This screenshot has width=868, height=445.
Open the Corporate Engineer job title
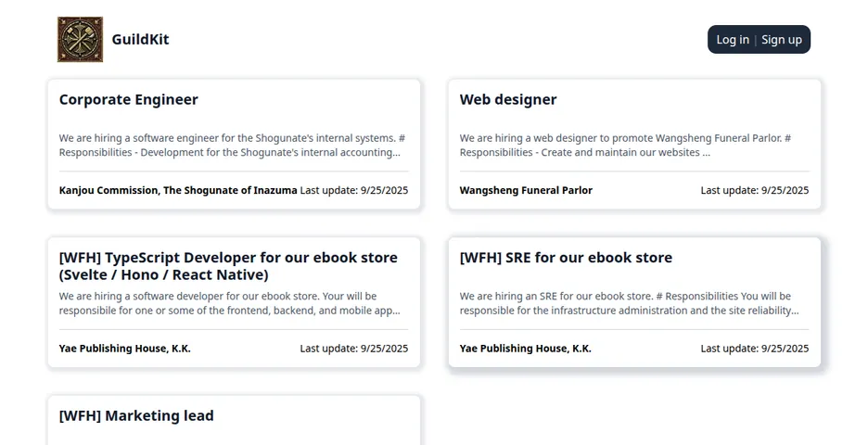128,99
